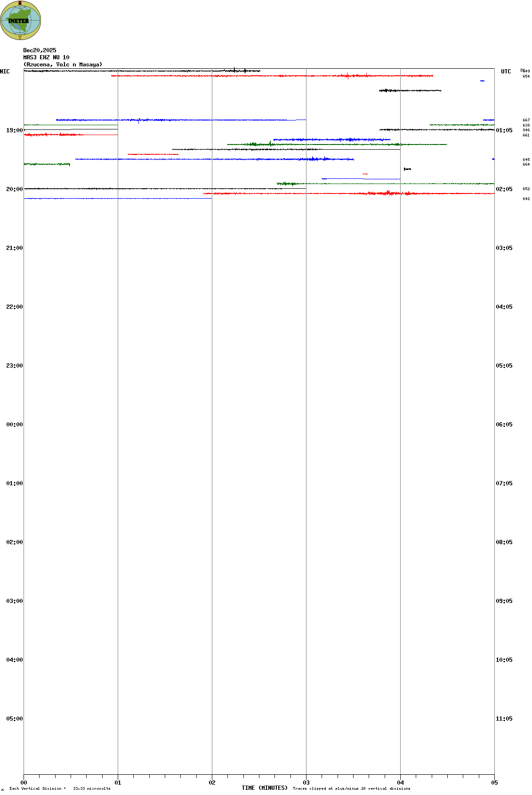
Task: Click the 11:05 UTC time label
Action: [x=504, y=719]
